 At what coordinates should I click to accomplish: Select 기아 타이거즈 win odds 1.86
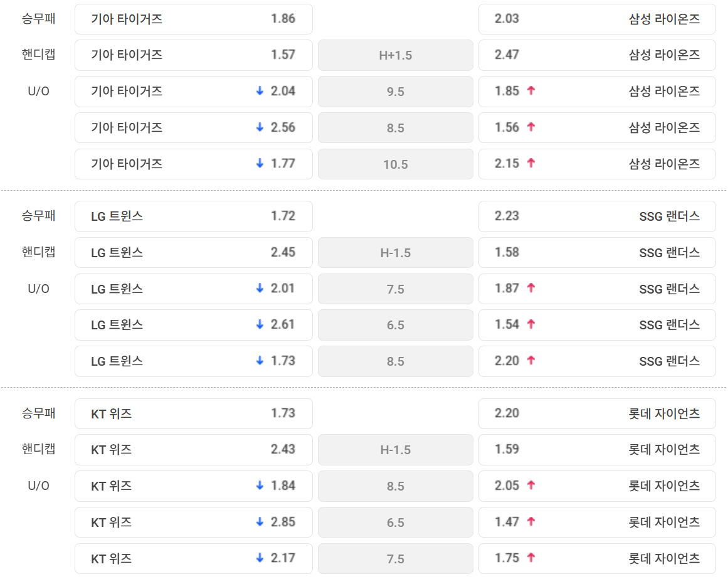[x=194, y=19]
